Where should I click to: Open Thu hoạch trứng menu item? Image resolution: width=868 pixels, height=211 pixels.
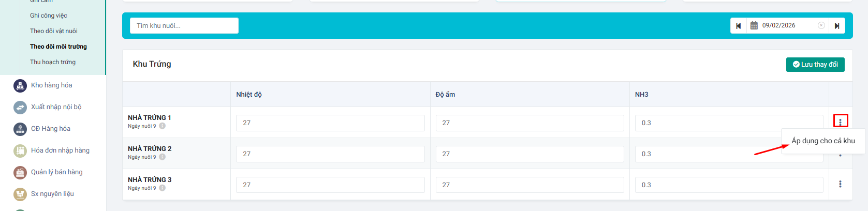[x=53, y=62]
